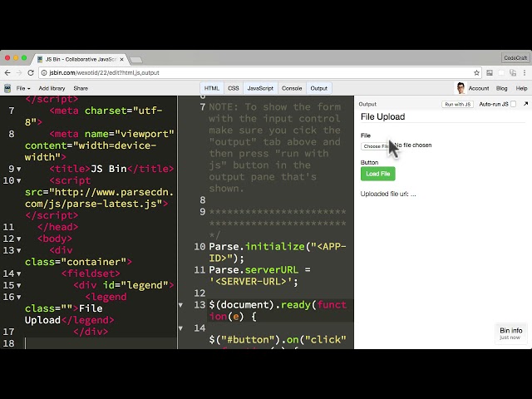Click the account avatar picture

(461, 88)
